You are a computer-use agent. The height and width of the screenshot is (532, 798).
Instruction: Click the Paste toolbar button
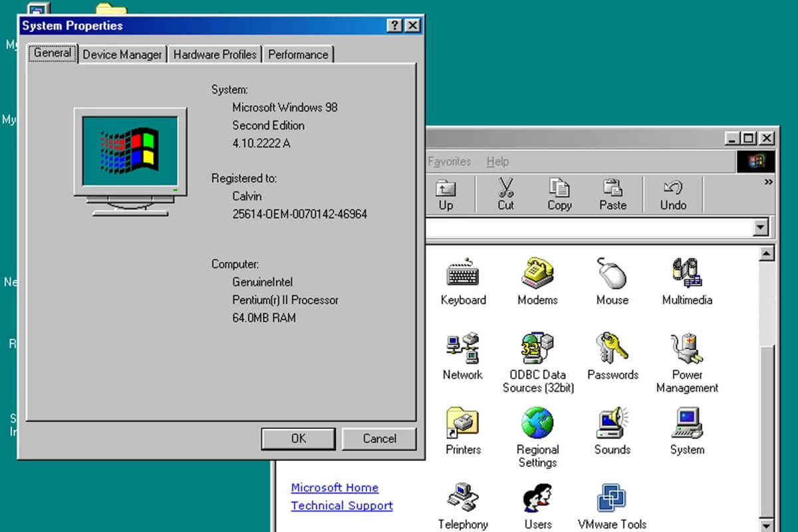pos(612,195)
